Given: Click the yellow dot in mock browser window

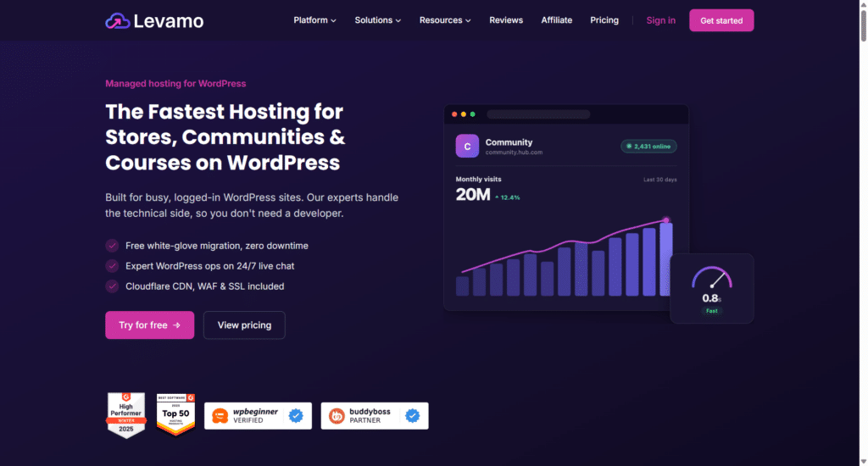Looking at the screenshot, I should [464, 114].
